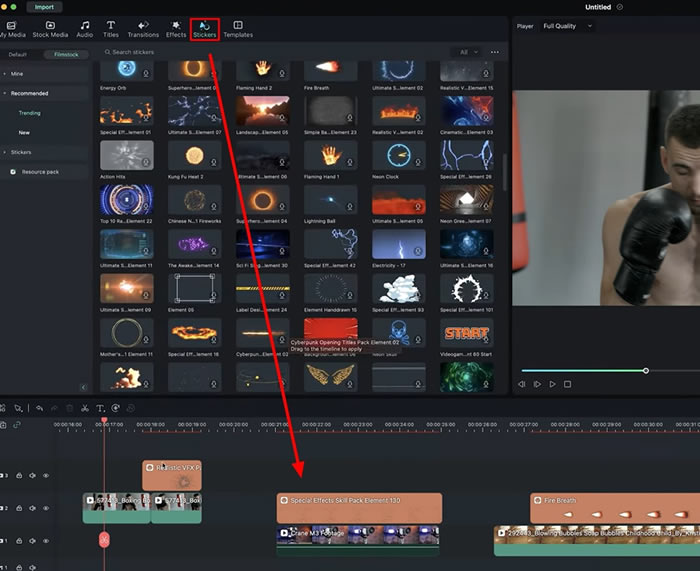The width and height of the screenshot is (700, 571).
Task: Add text with the T tool
Action: point(100,408)
